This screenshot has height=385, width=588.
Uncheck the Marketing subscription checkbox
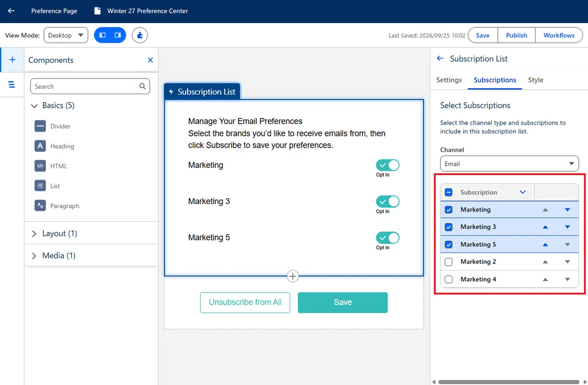[x=448, y=210]
